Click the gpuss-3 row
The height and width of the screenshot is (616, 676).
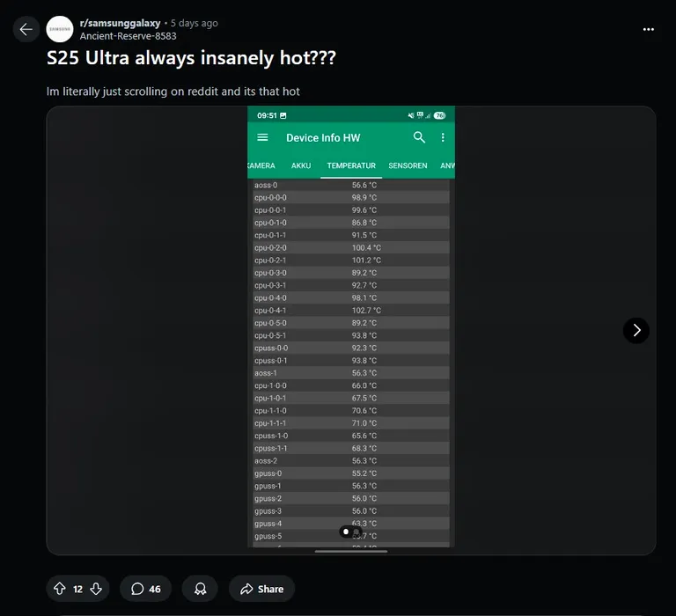[x=351, y=510]
